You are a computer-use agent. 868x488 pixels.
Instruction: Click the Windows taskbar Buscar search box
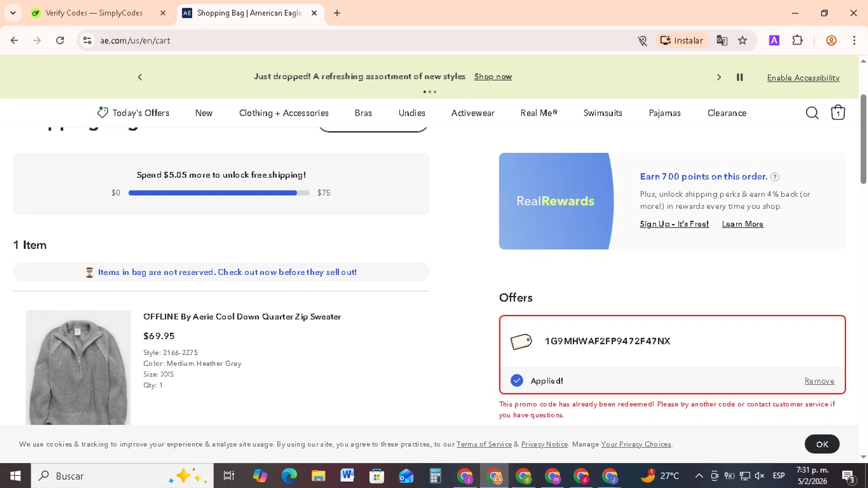pos(122,476)
